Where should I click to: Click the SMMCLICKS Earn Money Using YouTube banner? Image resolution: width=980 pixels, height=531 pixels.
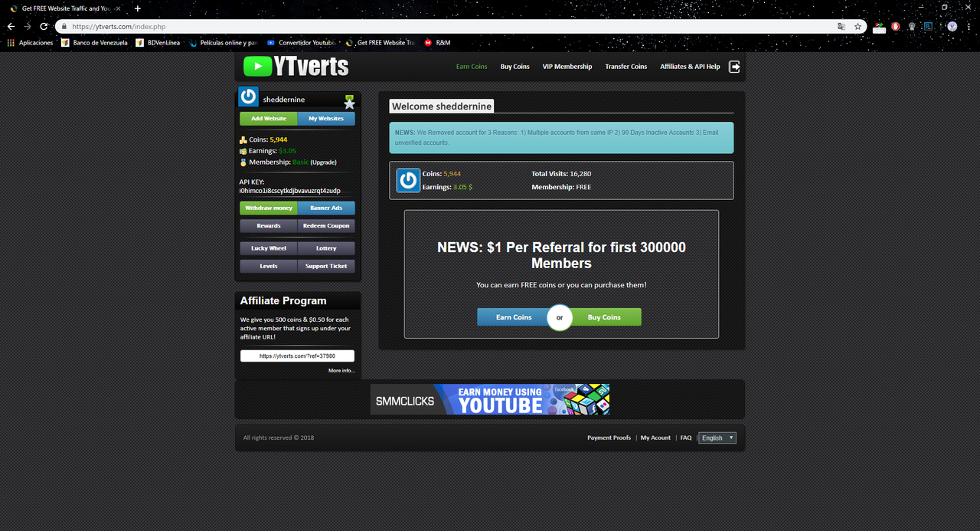(490, 399)
